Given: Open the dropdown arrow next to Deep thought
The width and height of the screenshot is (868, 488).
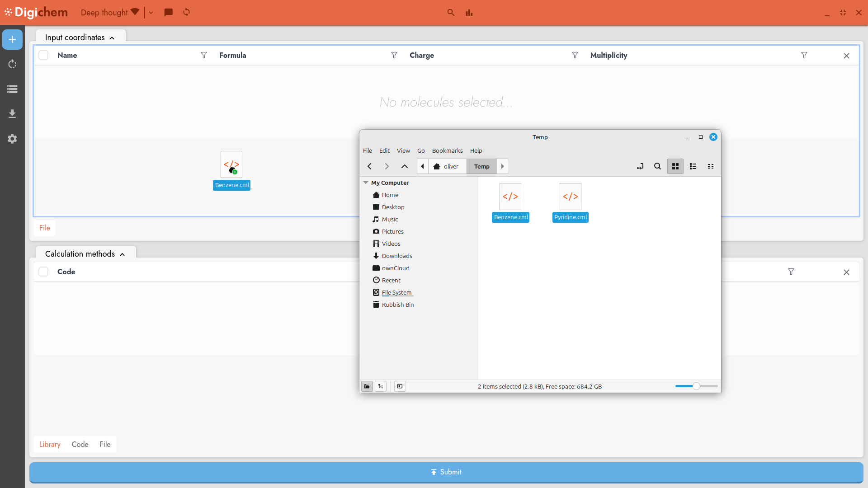Looking at the screenshot, I should click(151, 13).
